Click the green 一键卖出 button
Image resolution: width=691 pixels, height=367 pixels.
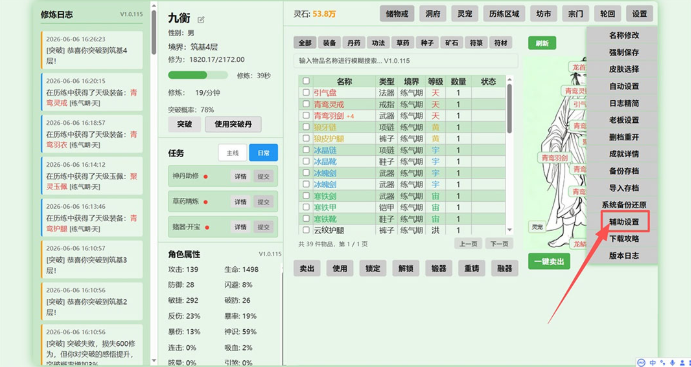point(549,261)
